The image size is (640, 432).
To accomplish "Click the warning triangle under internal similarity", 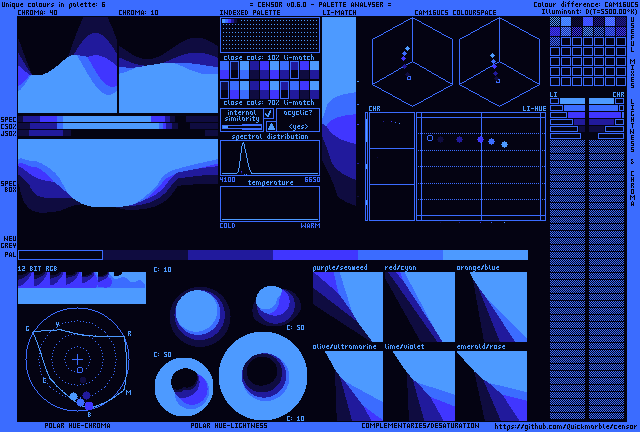I will 269,126.
